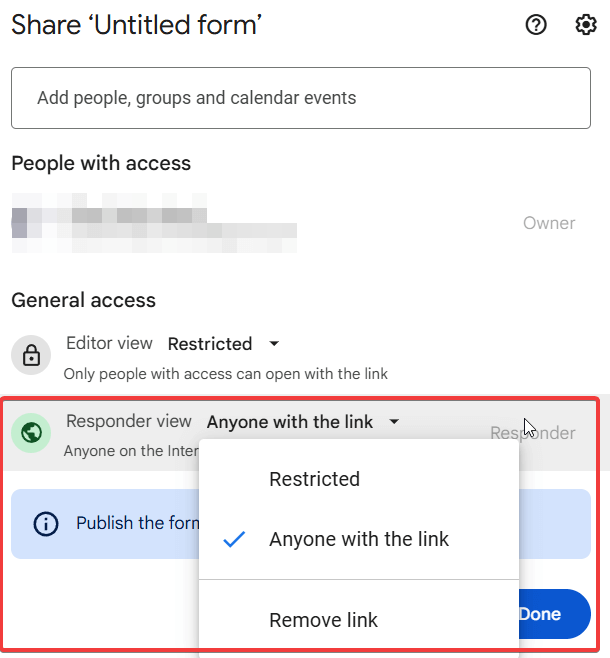Screen dimensions: 610x658
Task: Select 'Restricted' in the responder menu
Action: point(314,479)
